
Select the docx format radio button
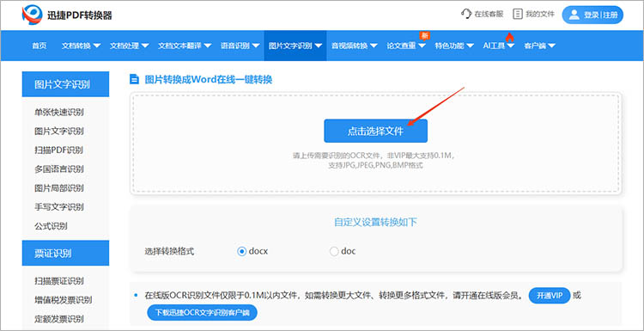tap(242, 251)
